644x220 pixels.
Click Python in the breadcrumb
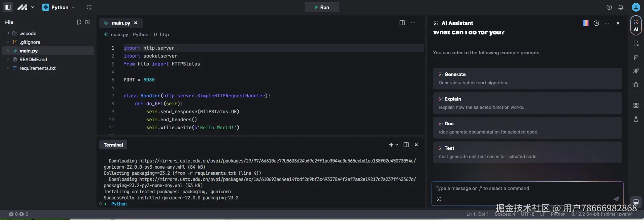coord(140,34)
